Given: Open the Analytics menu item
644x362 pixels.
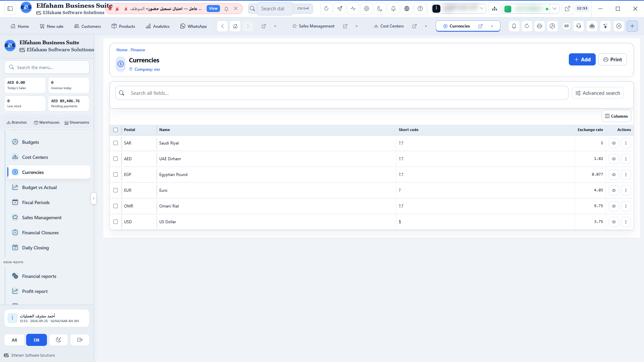Looking at the screenshot, I should click(158, 26).
